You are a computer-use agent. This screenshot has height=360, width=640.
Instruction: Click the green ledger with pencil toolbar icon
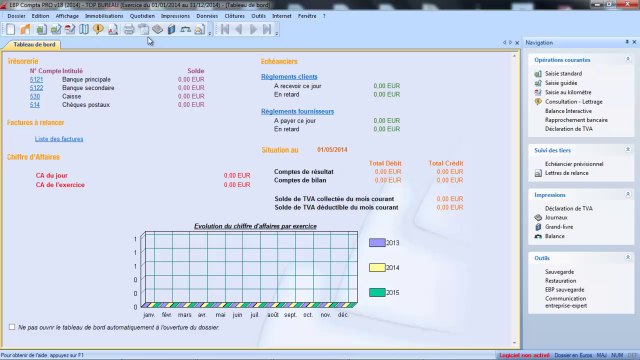tap(56, 29)
